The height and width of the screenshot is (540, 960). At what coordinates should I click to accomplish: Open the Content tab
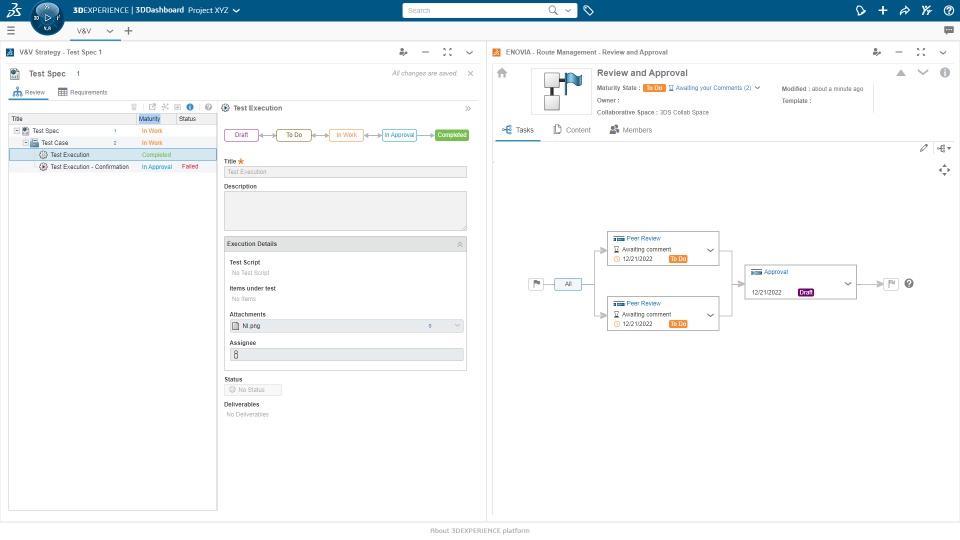[x=572, y=130]
